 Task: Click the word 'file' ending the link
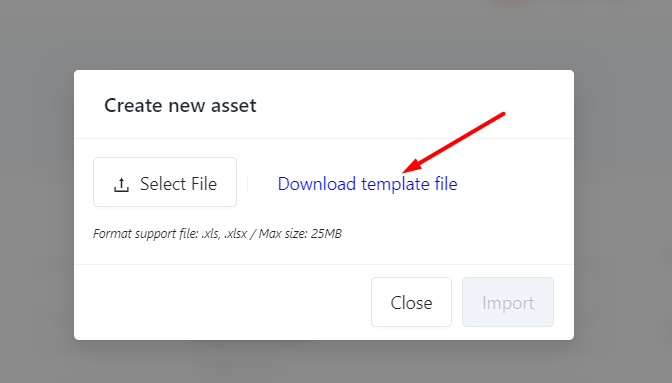coord(446,184)
